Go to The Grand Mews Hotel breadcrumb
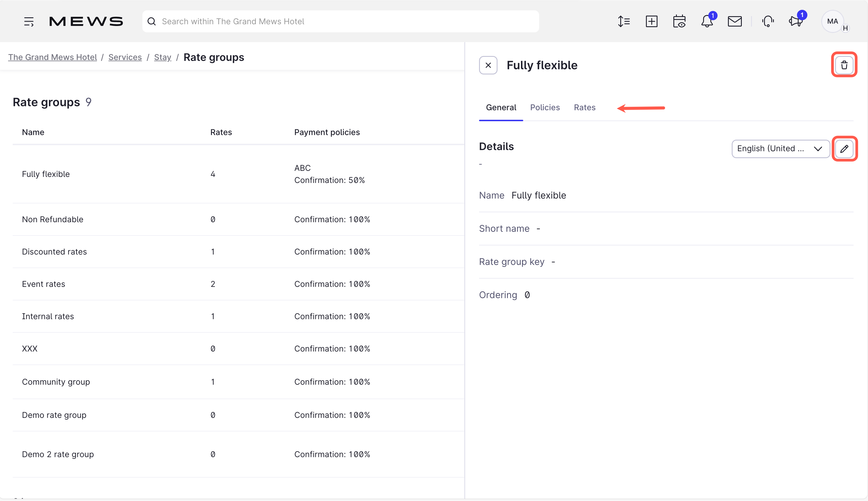The width and height of the screenshot is (868, 501). click(x=52, y=57)
